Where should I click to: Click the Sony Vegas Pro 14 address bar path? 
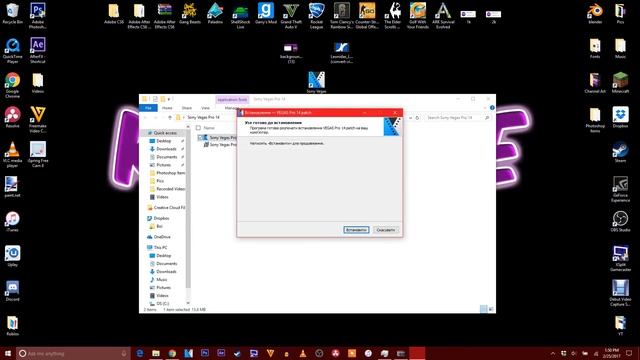[x=203, y=118]
